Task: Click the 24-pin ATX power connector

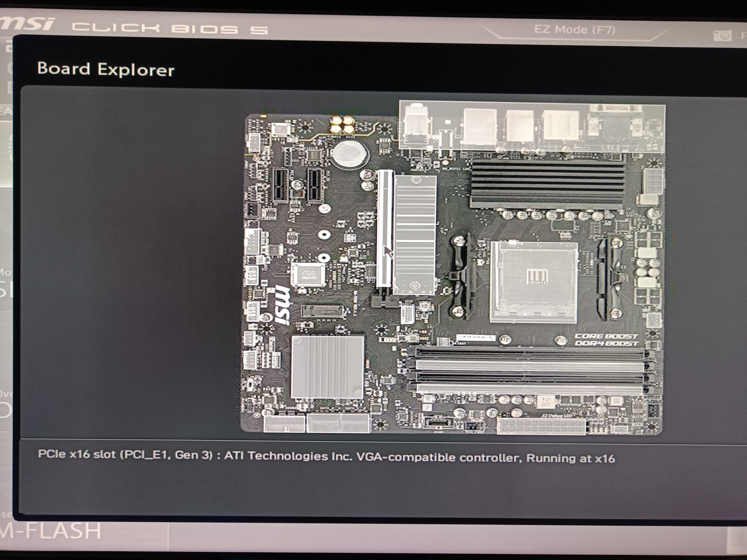Action: [541, 426]
